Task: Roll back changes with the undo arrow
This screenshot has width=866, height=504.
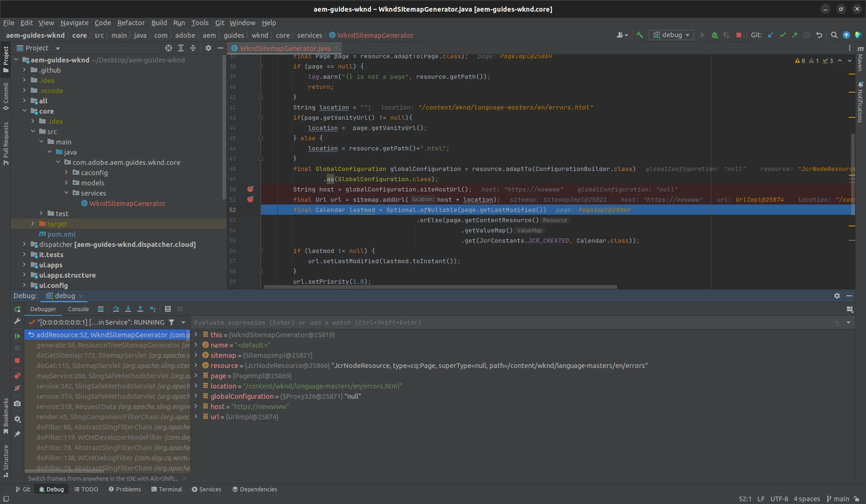Action: (x=819, y=35)
